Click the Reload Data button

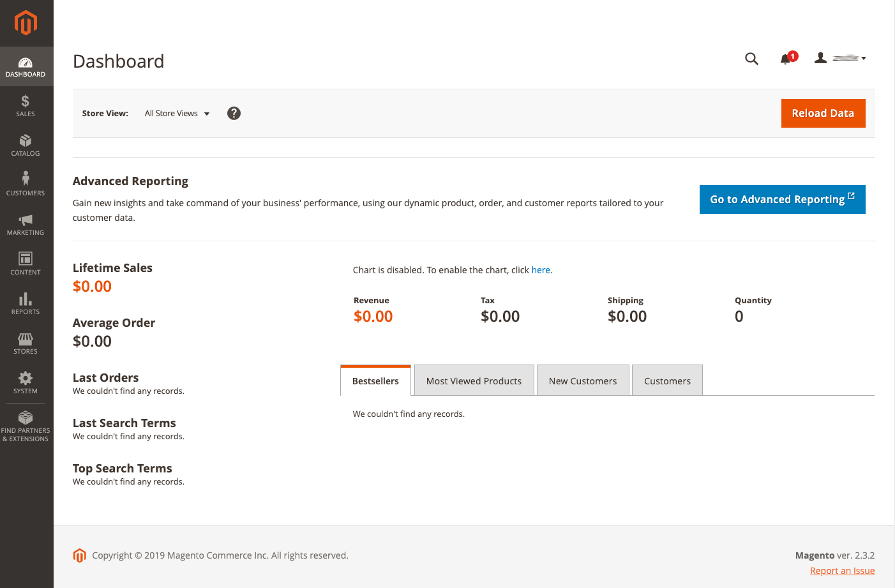(823, 113)
